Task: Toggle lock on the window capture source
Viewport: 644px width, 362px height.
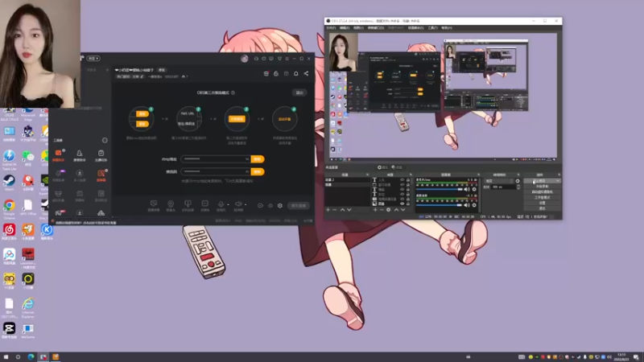Action: coord(408,185)
